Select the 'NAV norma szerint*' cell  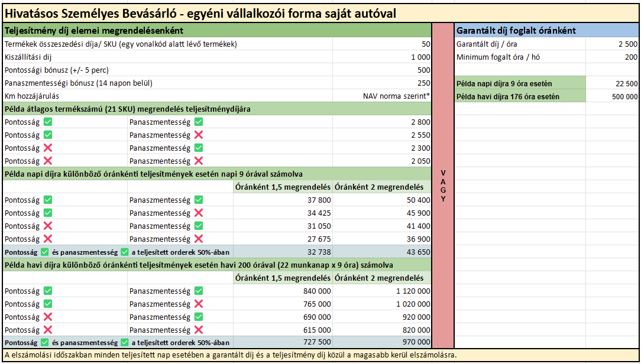(x=382, y=96)
